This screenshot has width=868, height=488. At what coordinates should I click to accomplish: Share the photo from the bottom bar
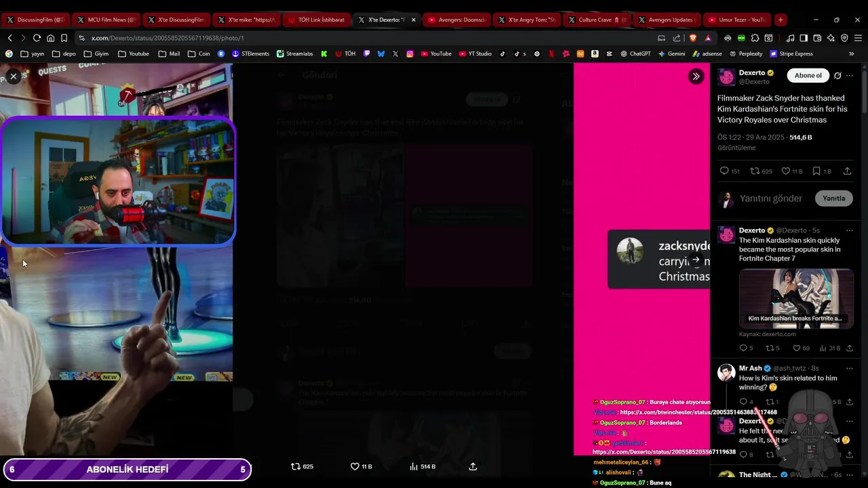coord(473,466)
